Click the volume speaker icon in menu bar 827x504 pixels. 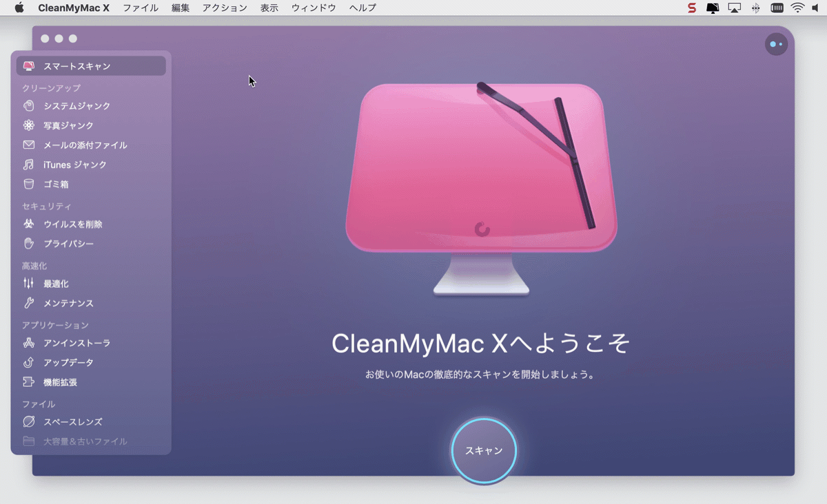pyautogui.click(x=815, y=8)
